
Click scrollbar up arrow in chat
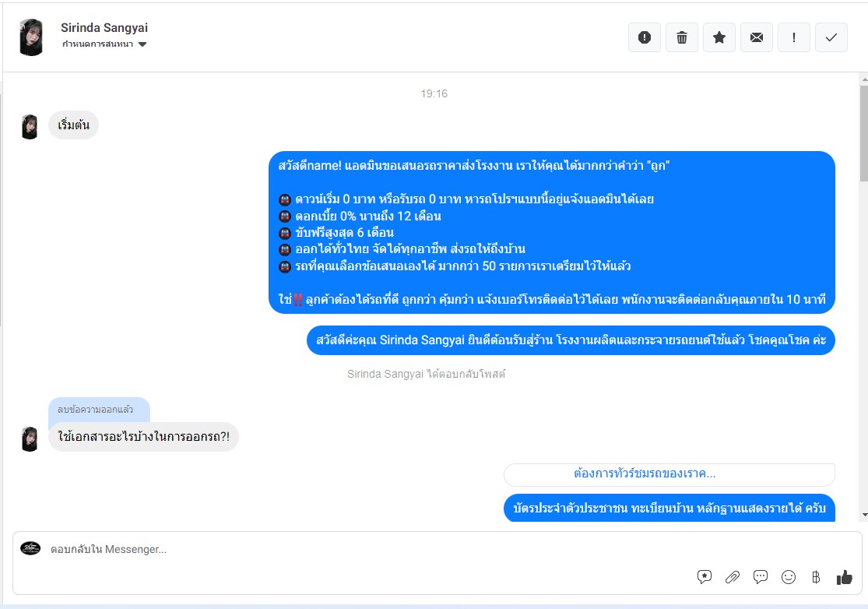[865, 79]
